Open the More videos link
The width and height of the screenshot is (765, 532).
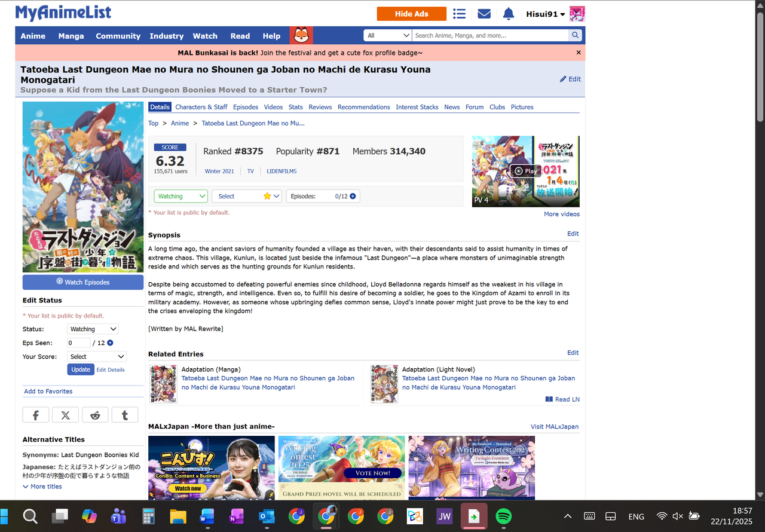pyautogui.click(x=562, y=214)
